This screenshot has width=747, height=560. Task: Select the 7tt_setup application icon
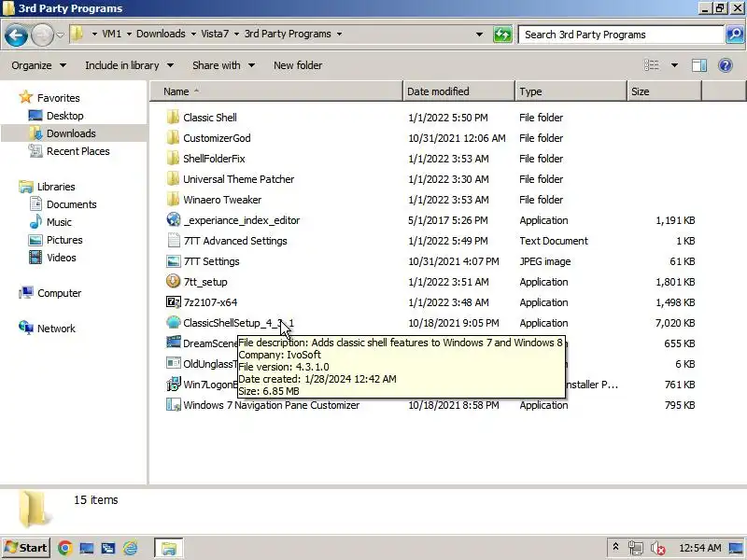click(x=174, y=281)
